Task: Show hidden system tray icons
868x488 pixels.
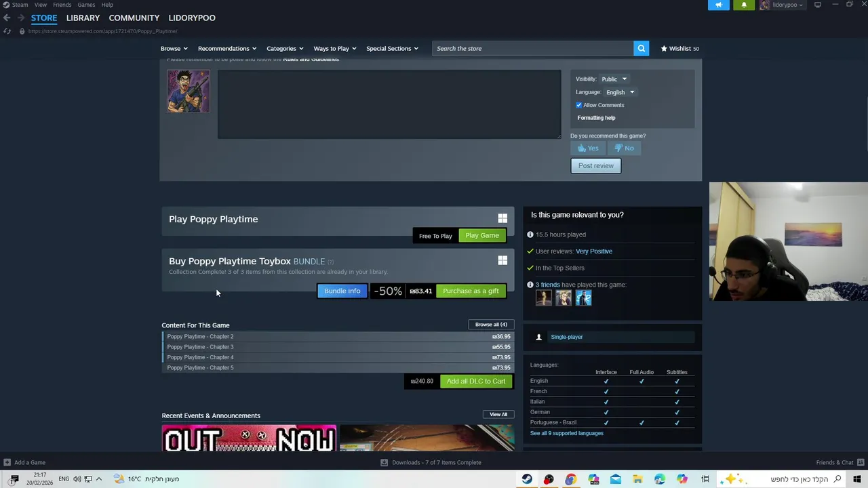Action: (x=99, y=479)
